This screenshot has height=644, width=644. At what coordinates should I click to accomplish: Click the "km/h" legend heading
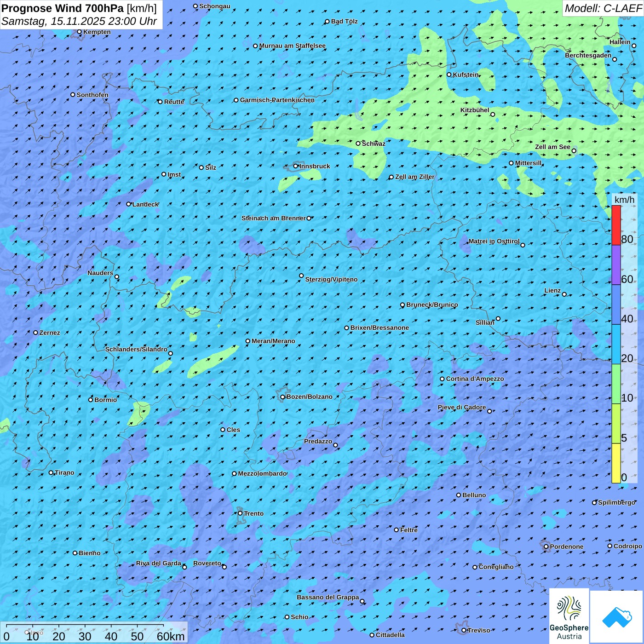pos(624,200)
